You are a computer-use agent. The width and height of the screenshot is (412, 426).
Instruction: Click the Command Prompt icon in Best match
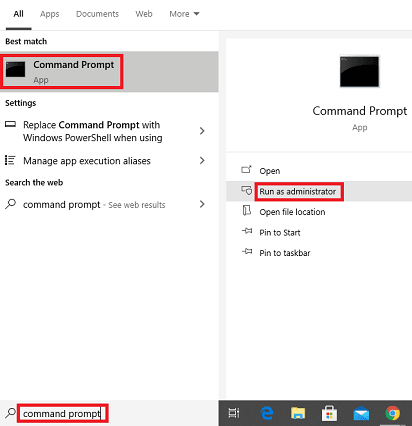coord(15,69)
